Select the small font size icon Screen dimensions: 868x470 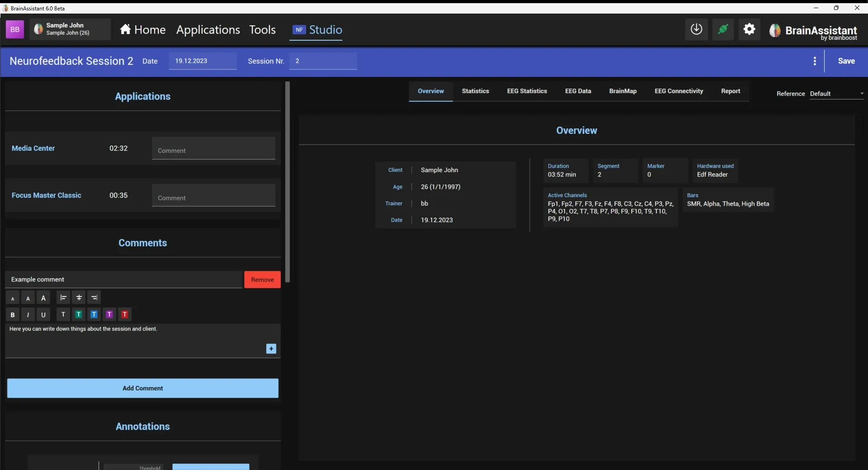pos(13,298)
